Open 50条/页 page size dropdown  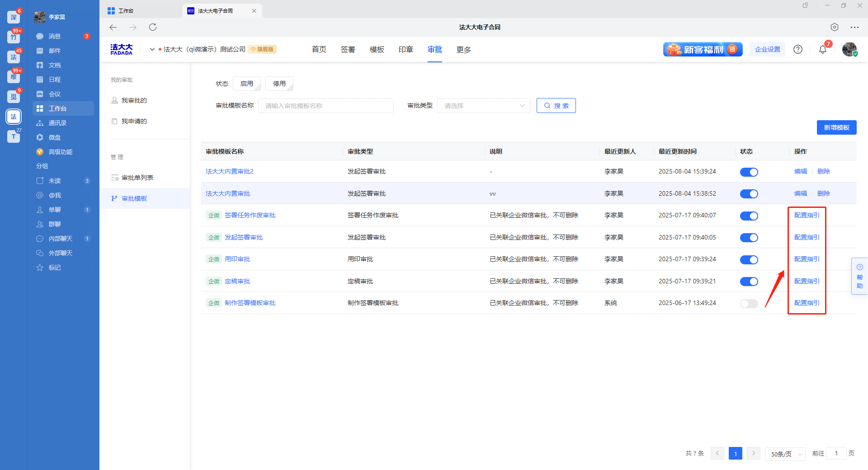(785, 454)
